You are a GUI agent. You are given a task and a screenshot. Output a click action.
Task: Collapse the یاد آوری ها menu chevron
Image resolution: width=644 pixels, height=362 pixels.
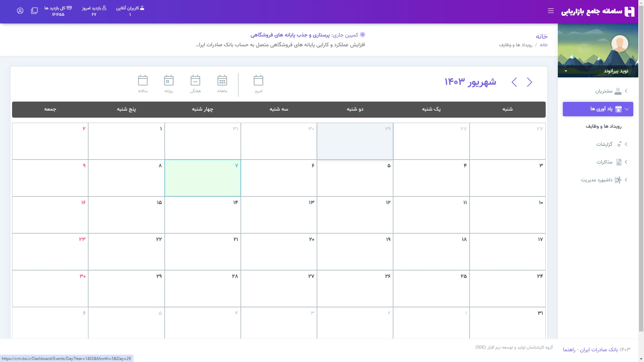627,109
